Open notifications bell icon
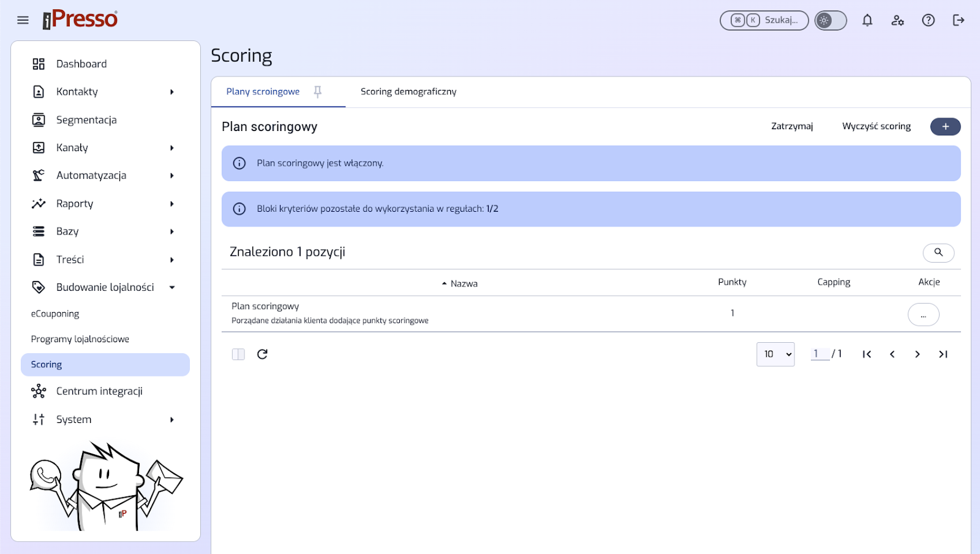 [867, 20]
